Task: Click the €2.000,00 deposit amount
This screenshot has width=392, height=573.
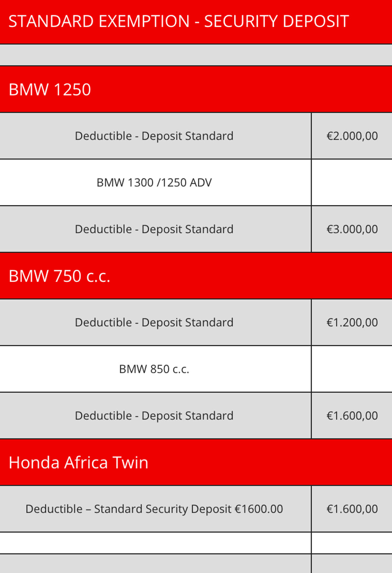Action: [x=352, y=136]
